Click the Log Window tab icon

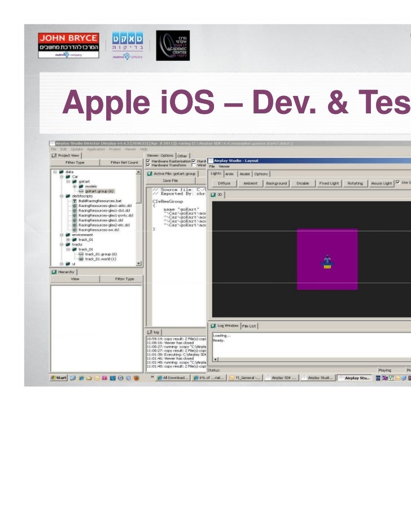click(x=213, y=326)
